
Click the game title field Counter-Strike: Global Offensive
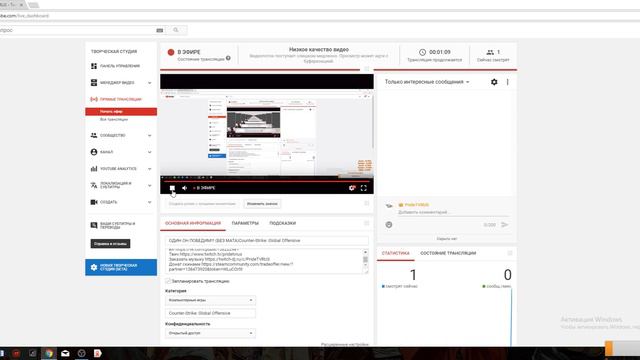click(210, 313)
